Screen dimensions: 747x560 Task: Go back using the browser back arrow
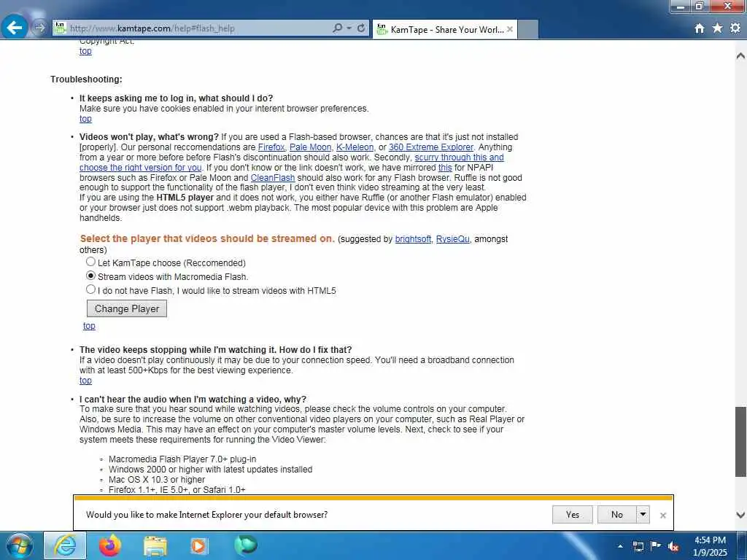coord(15,28)
